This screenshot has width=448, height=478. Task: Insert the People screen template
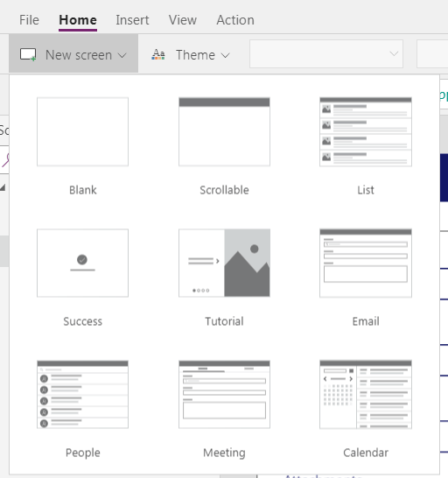[82, 395]
